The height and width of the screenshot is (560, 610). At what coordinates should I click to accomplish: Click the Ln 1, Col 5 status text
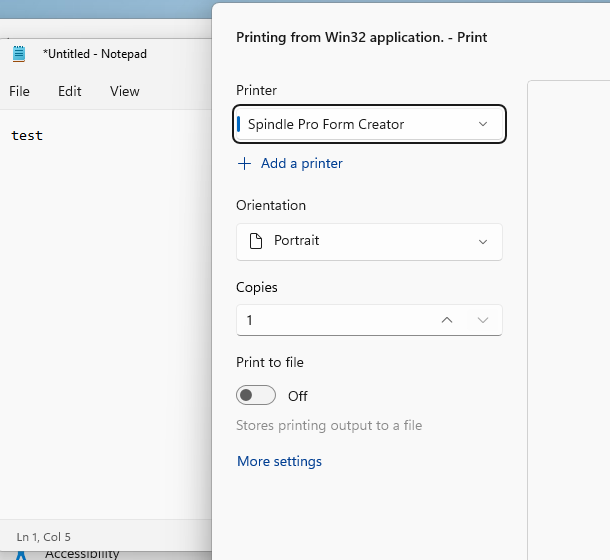[x=44, y=537]
